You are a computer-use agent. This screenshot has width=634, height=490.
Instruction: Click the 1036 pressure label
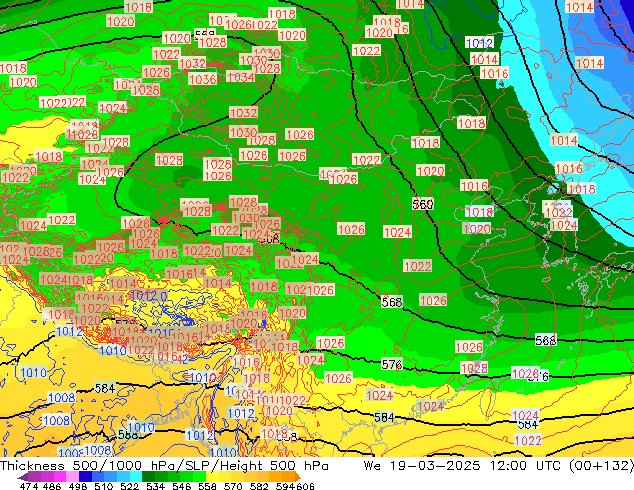pyautogui.click(x=202, y=79)
